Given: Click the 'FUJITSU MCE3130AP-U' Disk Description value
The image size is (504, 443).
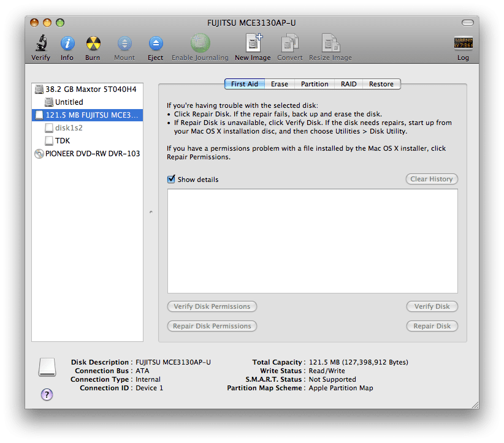Looking at the screenshot, I should [174, 362].
